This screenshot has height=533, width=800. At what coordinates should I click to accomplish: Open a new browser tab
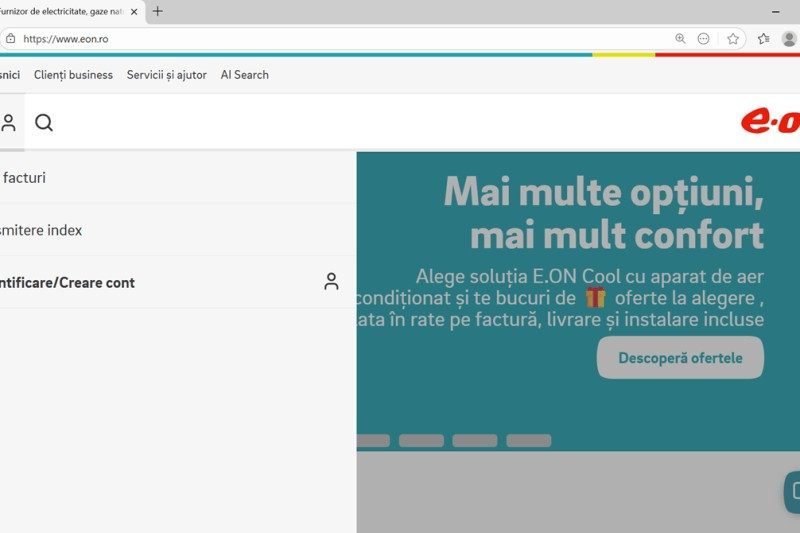pos(158,12)
